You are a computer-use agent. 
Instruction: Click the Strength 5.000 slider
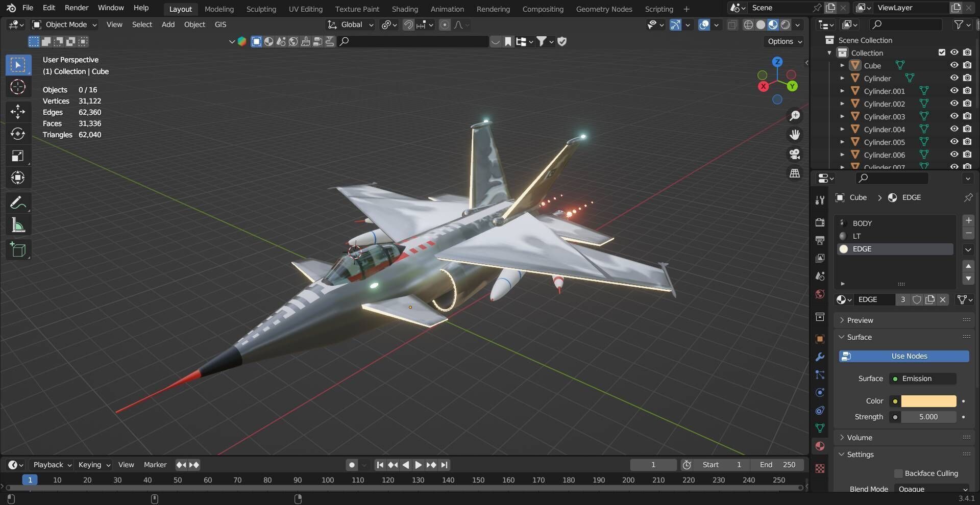point(928,417)
